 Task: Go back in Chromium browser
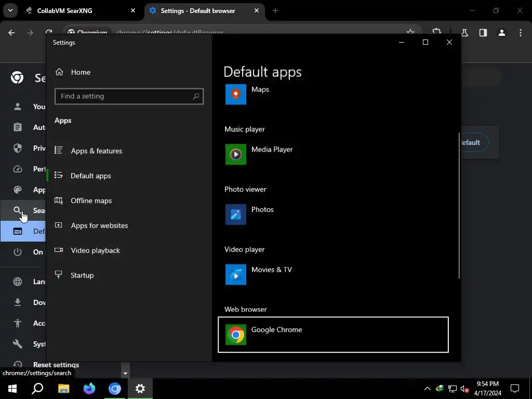(11, 33)
